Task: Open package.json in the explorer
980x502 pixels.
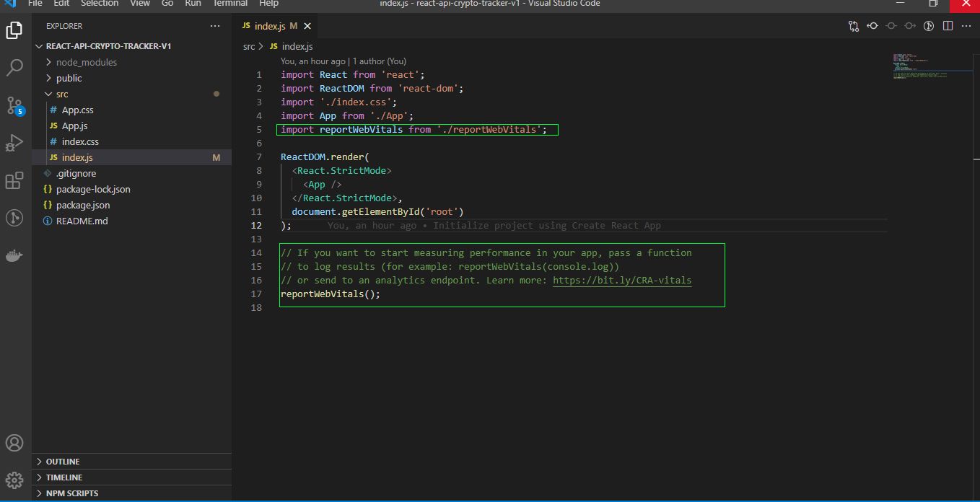Action: coord(132,206)
